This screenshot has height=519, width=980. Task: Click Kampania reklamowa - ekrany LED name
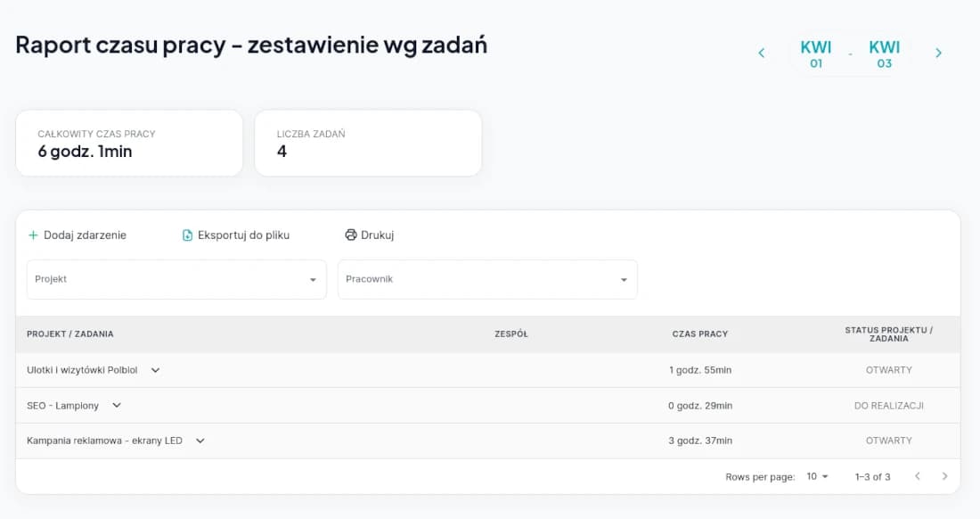[104, 441]
